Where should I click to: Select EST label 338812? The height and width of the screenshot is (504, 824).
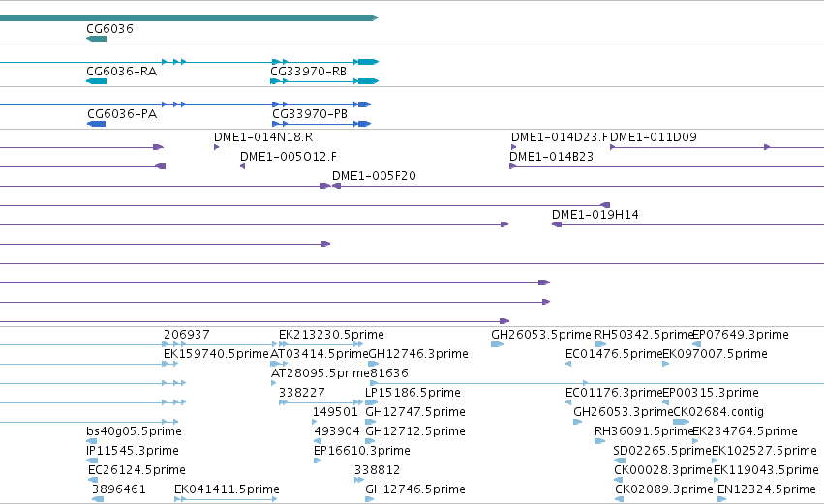[378, 470]
